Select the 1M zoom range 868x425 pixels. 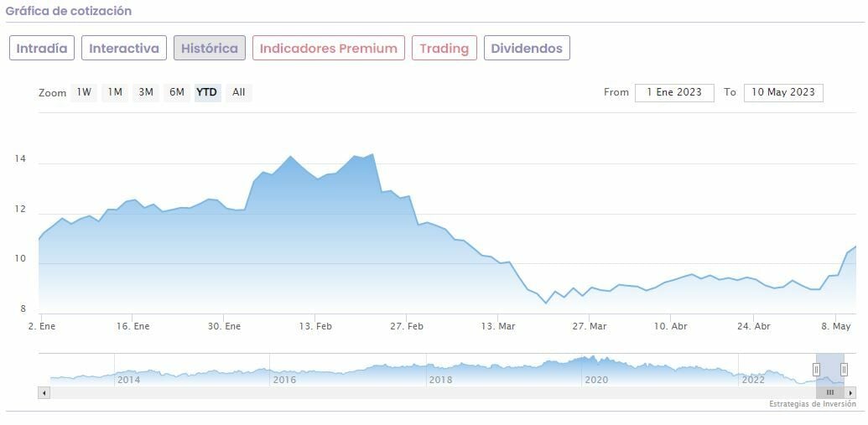coord(115,92)
